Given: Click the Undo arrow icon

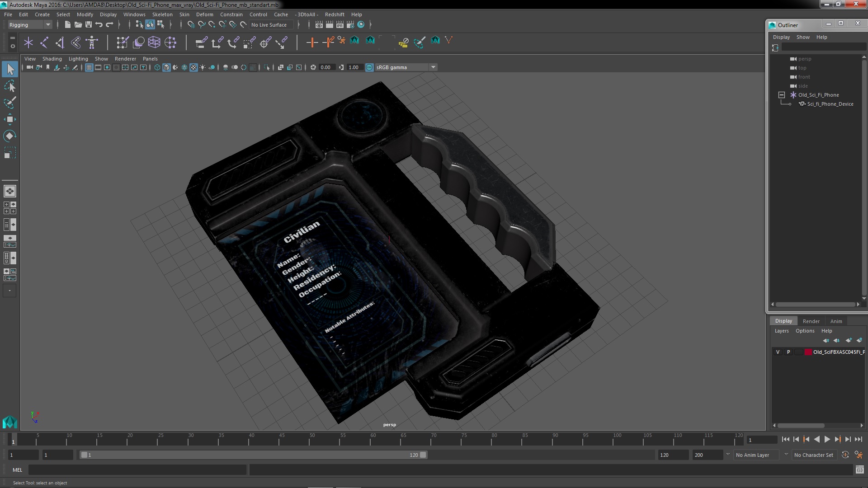Looking at the screenshot, I should point(99,24).
